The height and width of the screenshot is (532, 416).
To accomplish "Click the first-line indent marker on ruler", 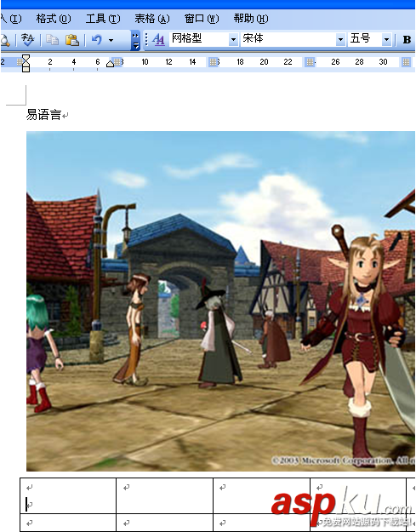I will [x=26, y=58].
